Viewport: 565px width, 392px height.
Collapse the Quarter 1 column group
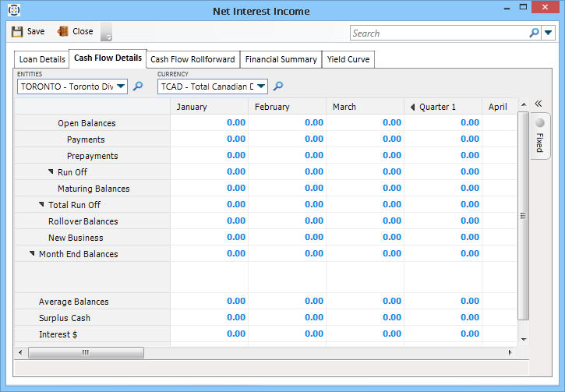click(413, 107)
